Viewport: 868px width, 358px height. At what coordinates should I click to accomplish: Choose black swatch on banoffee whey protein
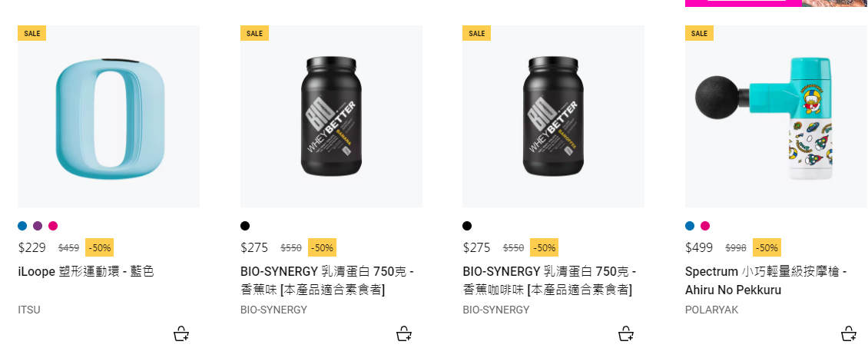pyautogui.click(x=467, y=226)
